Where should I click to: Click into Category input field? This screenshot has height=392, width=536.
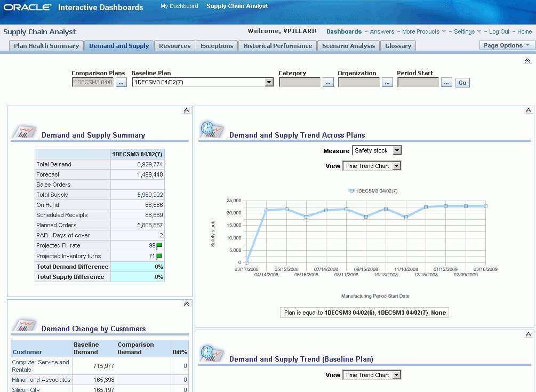pos(300,82)
